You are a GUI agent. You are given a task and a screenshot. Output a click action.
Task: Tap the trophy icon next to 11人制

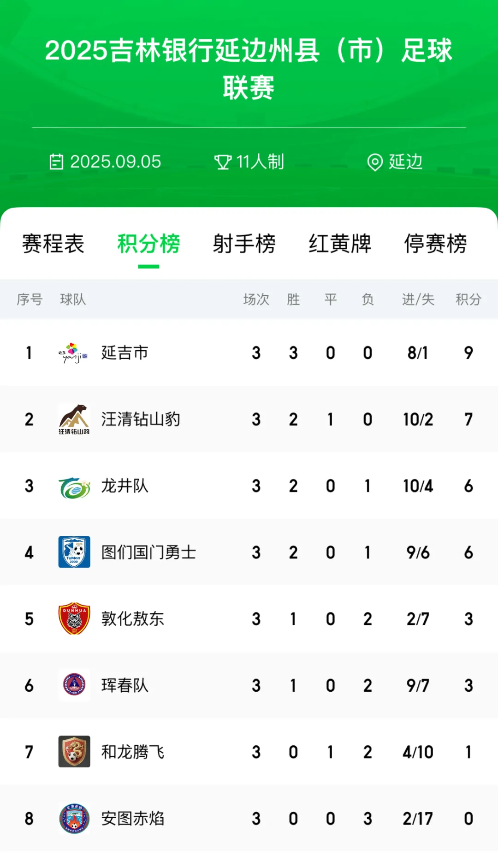[223, 162]
